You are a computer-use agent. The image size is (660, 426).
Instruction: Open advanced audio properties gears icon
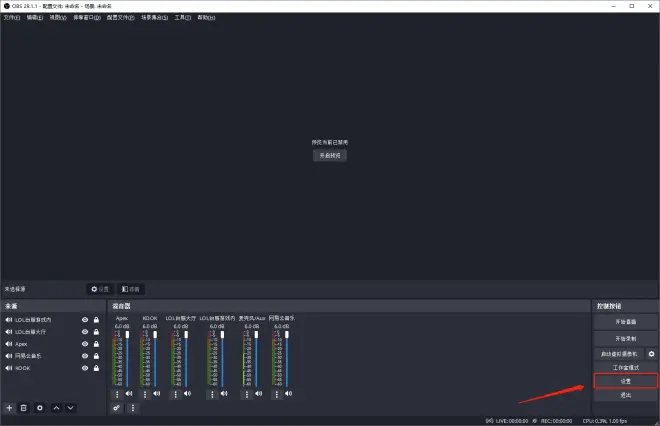pos(117,408)
